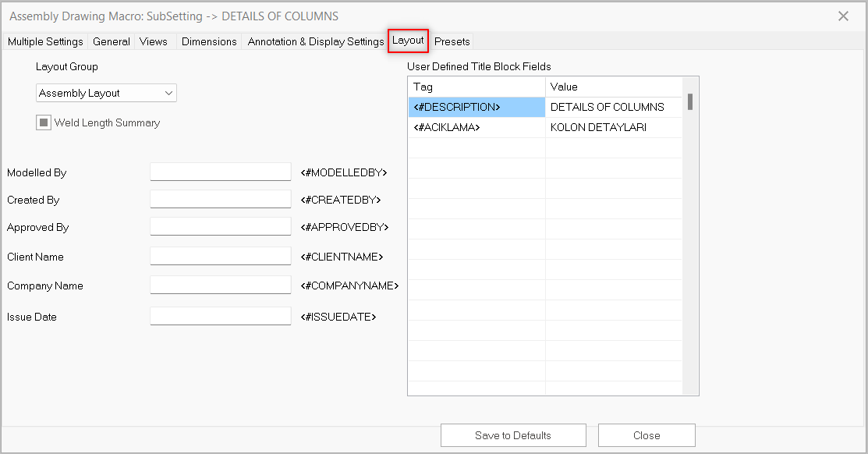This screenshot has height=454, width=868.
Task: Toggle the Weld Length Summary checkbox
Action: [44, 122]
